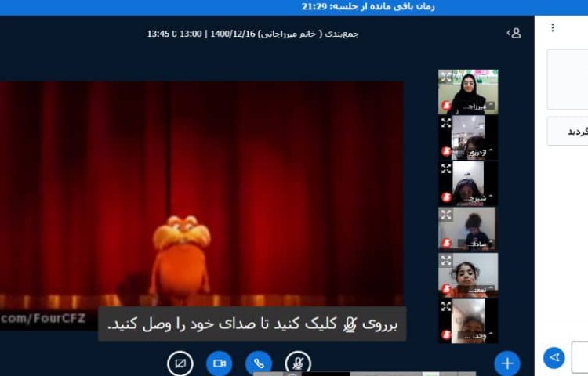Viewport: 588px width, 376px height.
Task: Open the blue plus actions menu
Action: (507, 363)
